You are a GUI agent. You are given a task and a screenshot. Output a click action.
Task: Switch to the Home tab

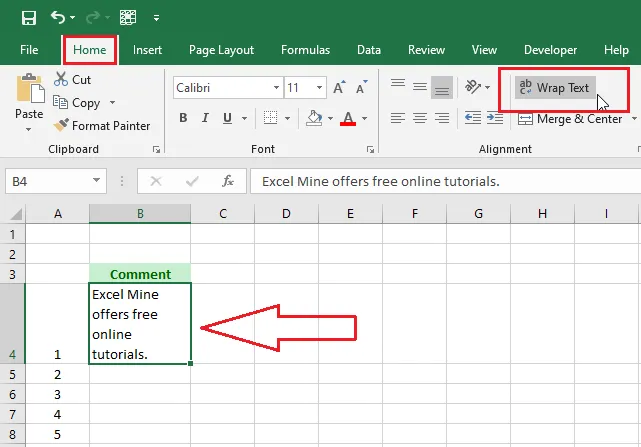[90, 50]
